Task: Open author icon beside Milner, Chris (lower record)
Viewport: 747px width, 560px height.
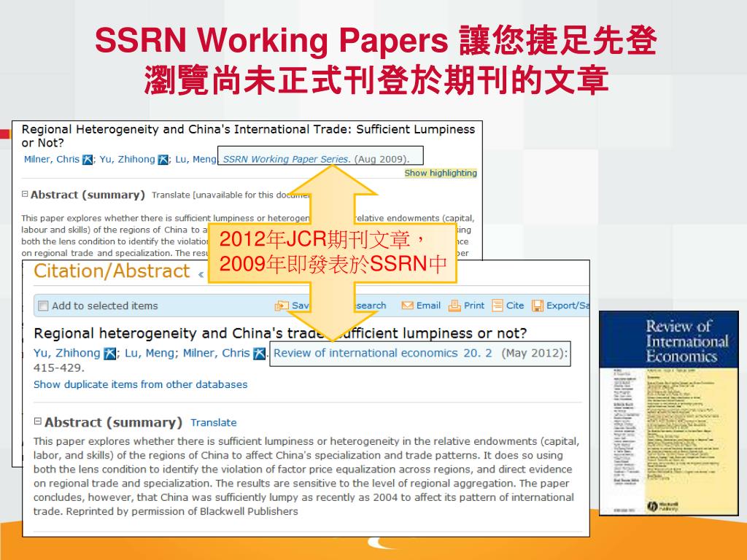Action: tap(259, 354)
